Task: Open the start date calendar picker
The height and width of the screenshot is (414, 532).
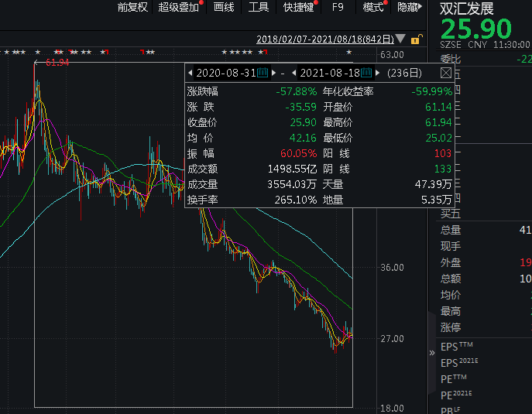Action: 262,73
